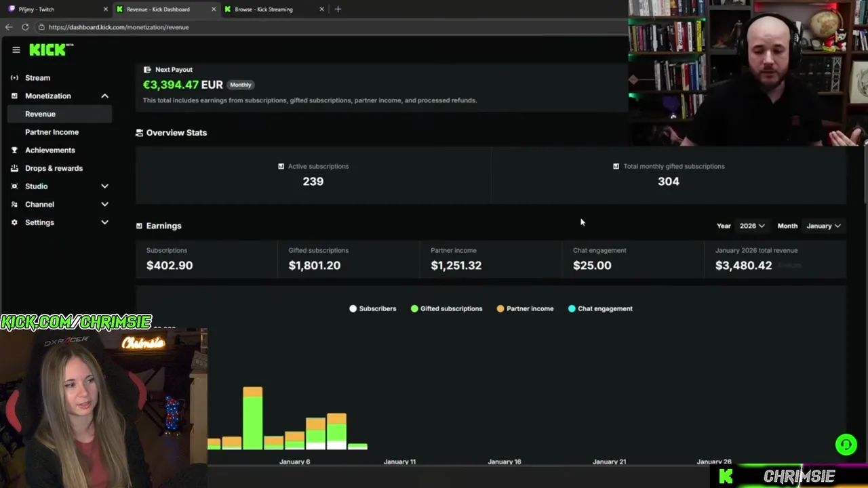Click the Overview Stats icon
Screen dimensions: 868x488
click(140, 133)
